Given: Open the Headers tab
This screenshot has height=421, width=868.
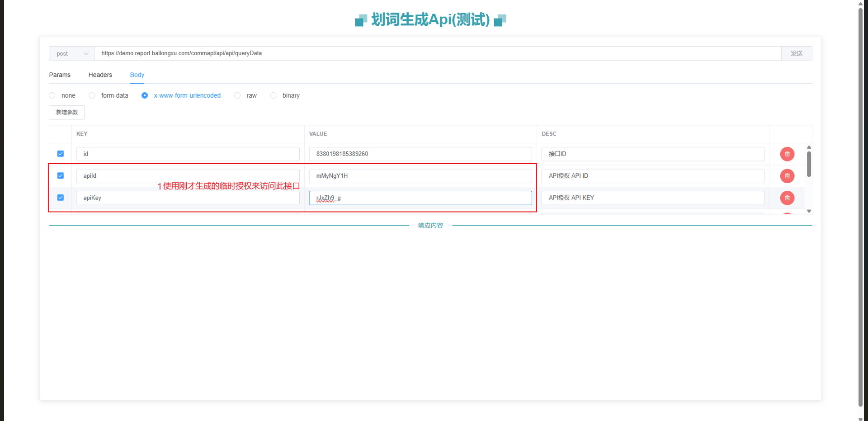Looking at the screenshot, I should pyautogui.click(x=100, y=75).
